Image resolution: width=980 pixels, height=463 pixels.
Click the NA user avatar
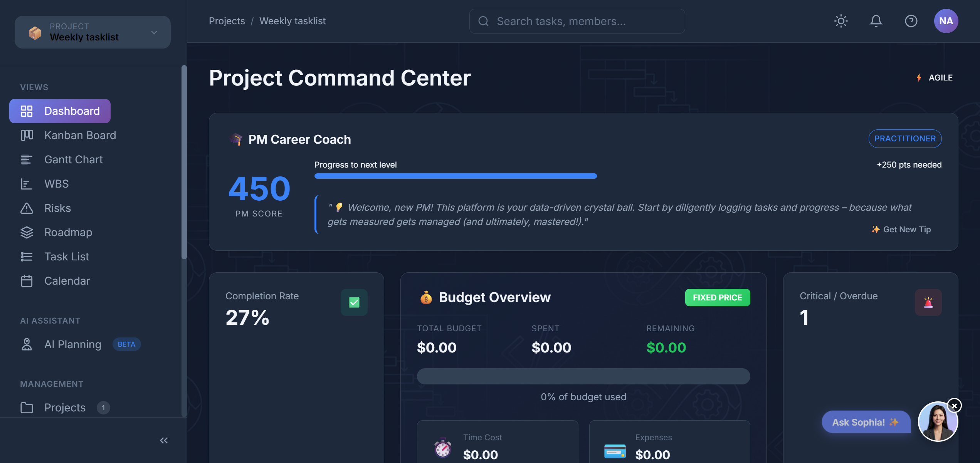coord(946,21)
